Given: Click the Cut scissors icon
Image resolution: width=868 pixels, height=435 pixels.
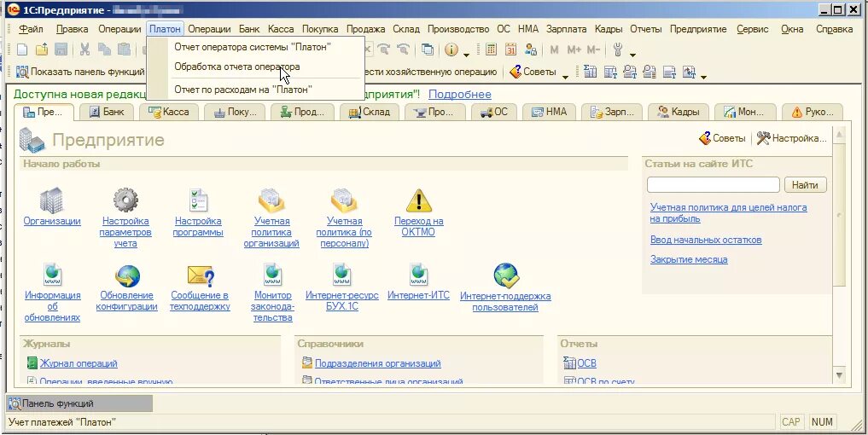Looking at the screenshot, I should pos(84,49).
